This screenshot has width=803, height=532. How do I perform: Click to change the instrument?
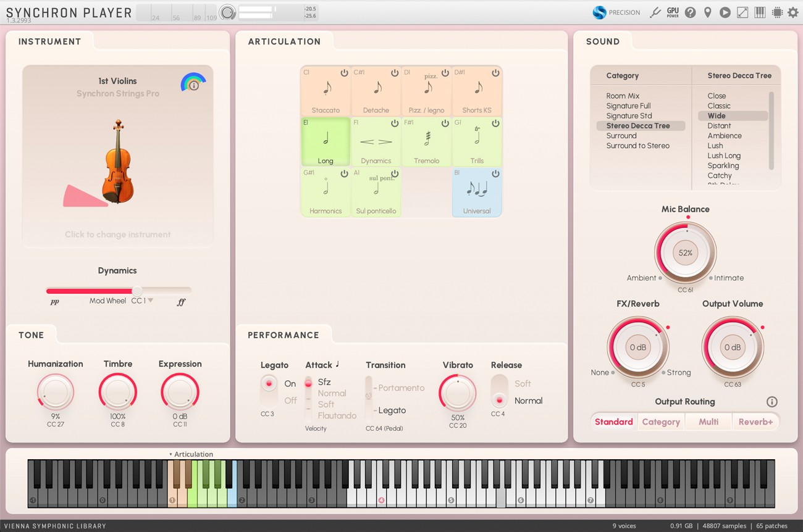coord(117,235)
